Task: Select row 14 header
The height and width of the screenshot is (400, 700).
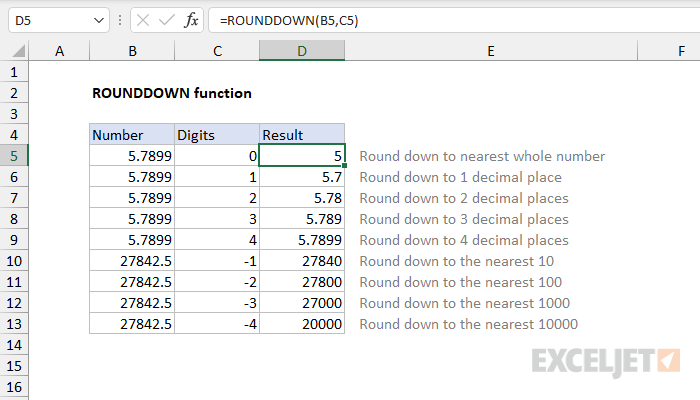Action: (x=14, y=345)
